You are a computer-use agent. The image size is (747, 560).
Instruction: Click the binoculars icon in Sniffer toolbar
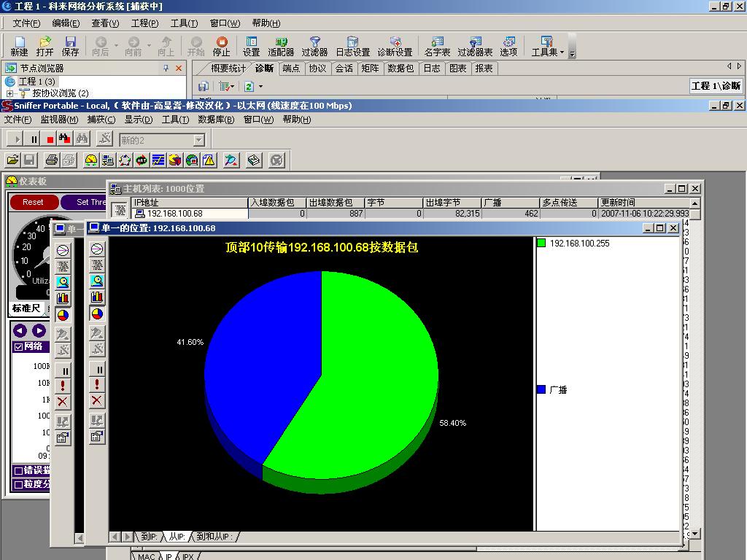point(82,139)
